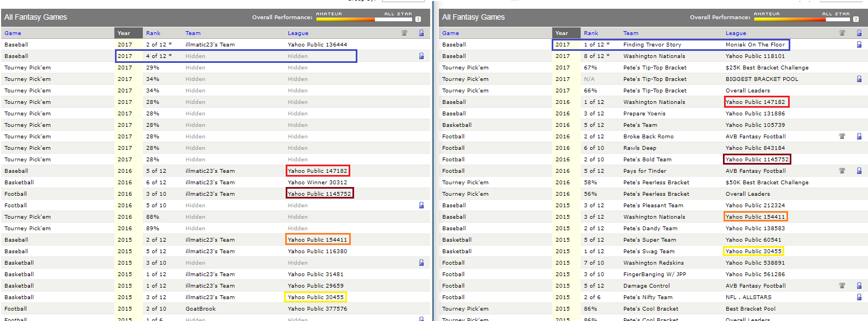Open Yahoo Public 147182 in the left table
The width and height of the screenshot is (868, 321).
tap(317, 171)
